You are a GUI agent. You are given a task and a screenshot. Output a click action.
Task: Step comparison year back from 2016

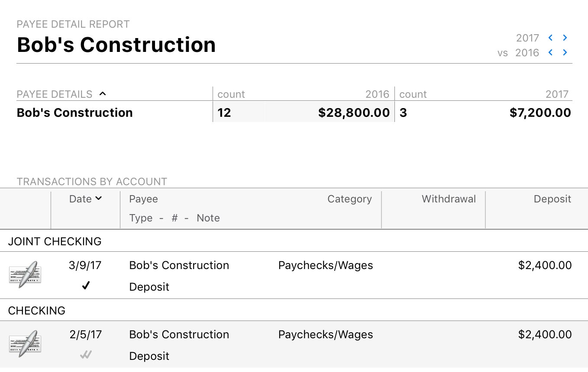[x=550, y=53]
